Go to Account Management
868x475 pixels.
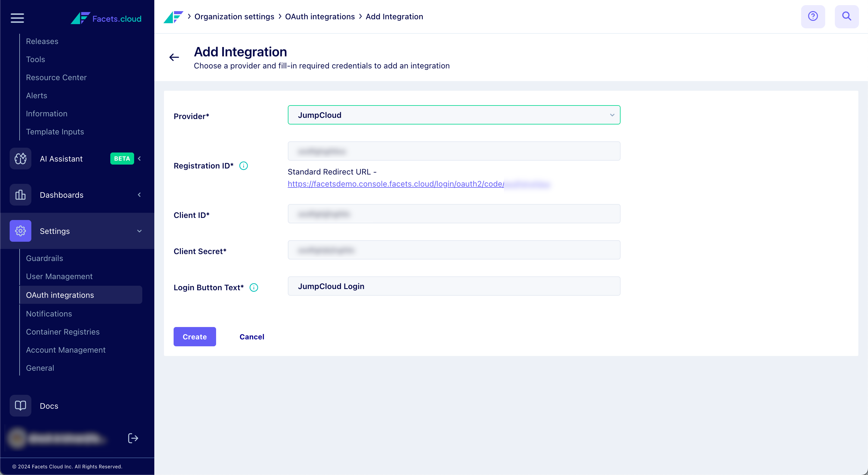(66, 350)
